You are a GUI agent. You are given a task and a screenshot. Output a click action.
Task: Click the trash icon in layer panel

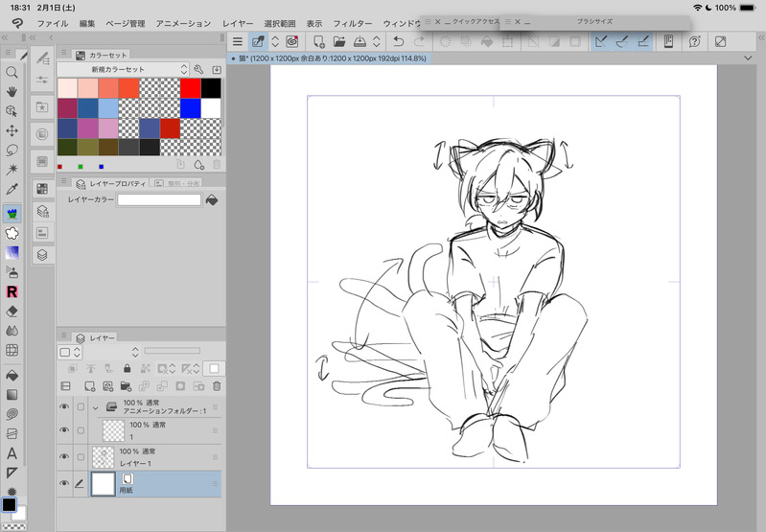(217, 386)
